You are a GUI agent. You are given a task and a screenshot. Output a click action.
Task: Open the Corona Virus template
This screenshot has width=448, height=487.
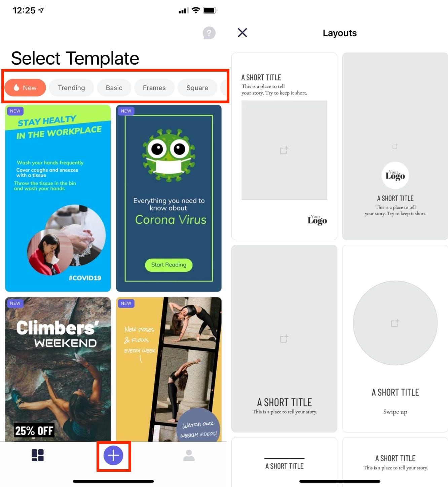click(169, 198)
